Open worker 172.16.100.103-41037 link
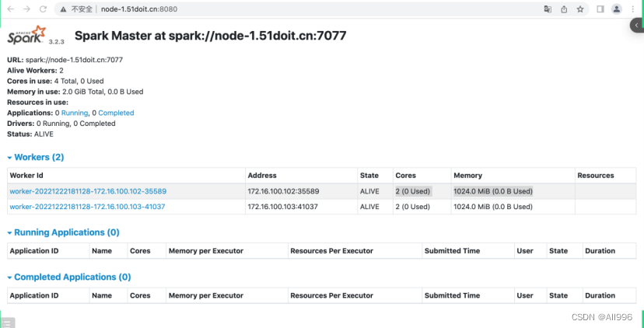The image size is (644, 328). (87, 207)
